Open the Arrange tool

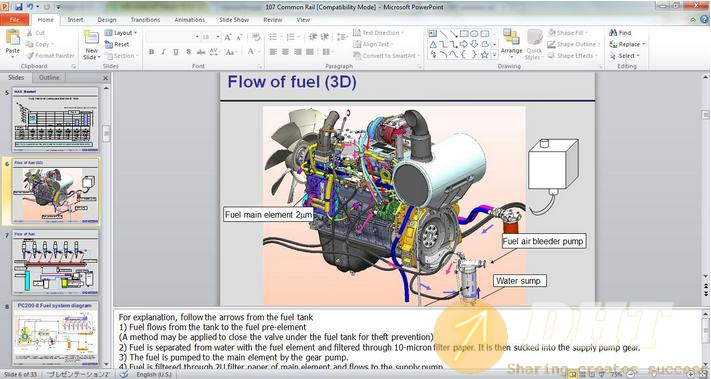pyautogui.click(x=511, y=42)
